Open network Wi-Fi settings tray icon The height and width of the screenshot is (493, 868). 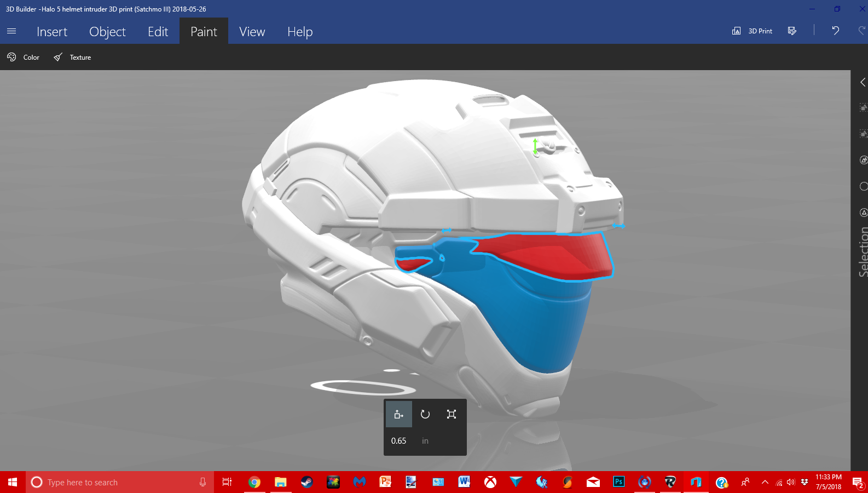pyautogui.click(x=779, y=482)
